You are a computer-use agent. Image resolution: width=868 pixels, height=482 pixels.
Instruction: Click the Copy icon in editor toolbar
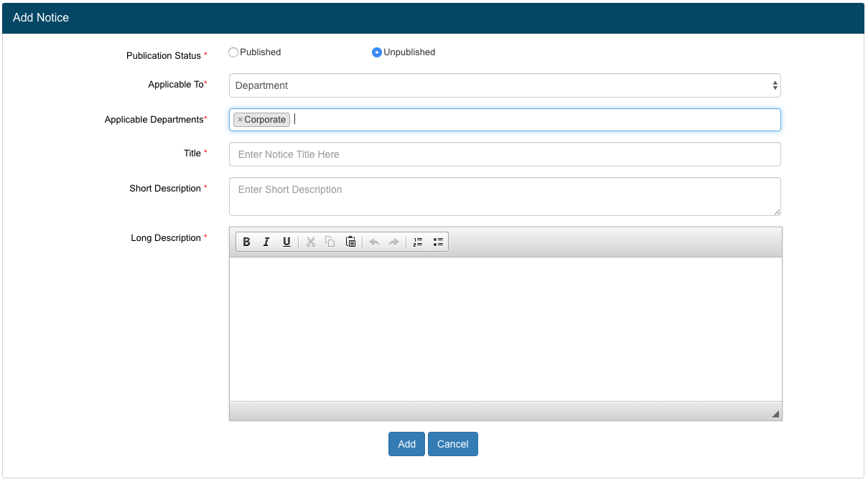(x=330, y=242)
